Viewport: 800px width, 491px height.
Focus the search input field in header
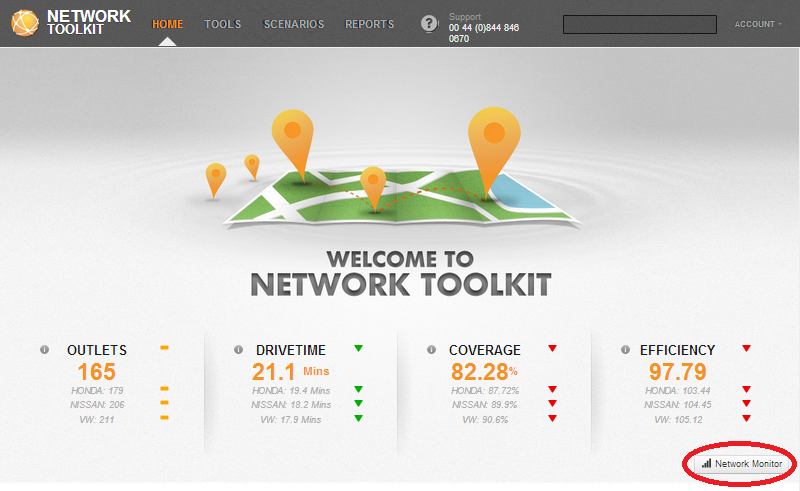coord(639,24)
